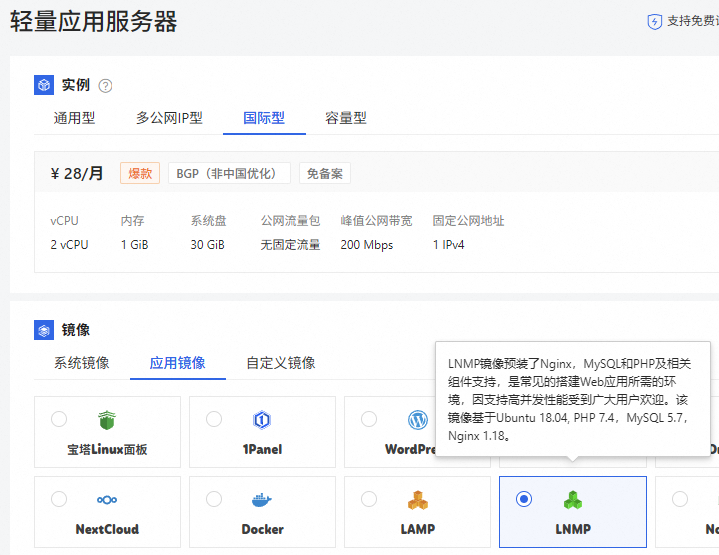Click the BGP（非中国优化）tag
This screenshot has width=719, height=555.
[x=229, y=173]
